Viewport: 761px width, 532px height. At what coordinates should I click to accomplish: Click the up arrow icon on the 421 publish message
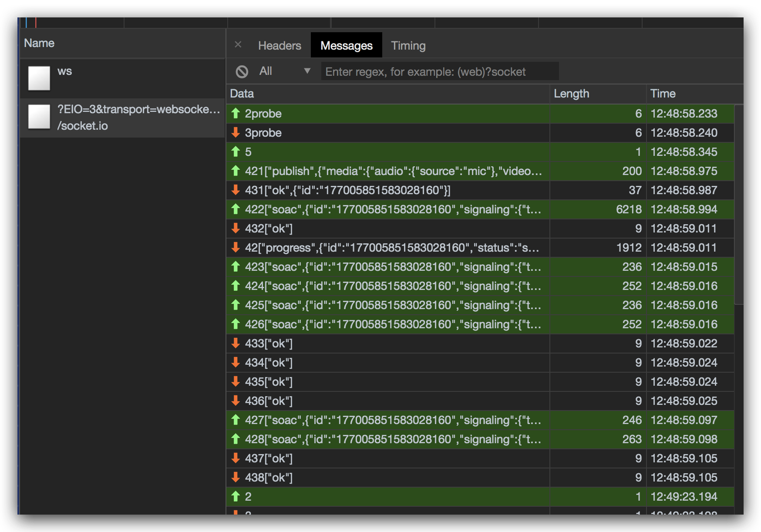tap(236, 171)
